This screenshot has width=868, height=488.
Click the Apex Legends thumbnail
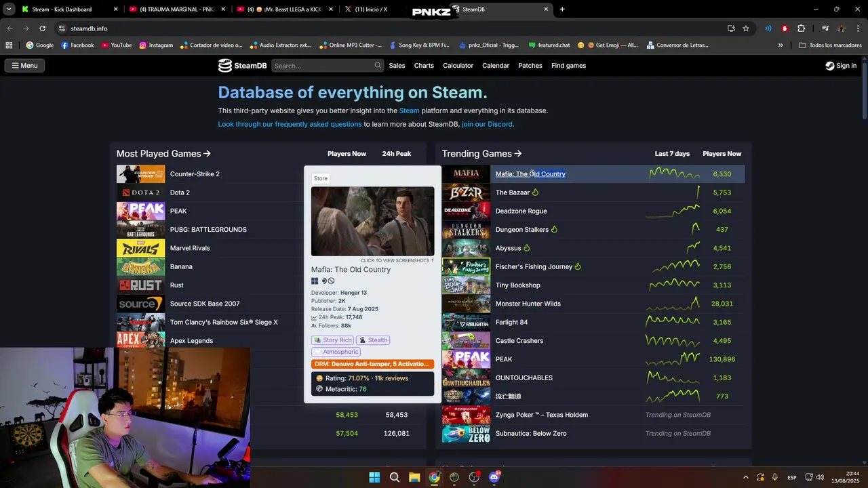pos(140,340)
